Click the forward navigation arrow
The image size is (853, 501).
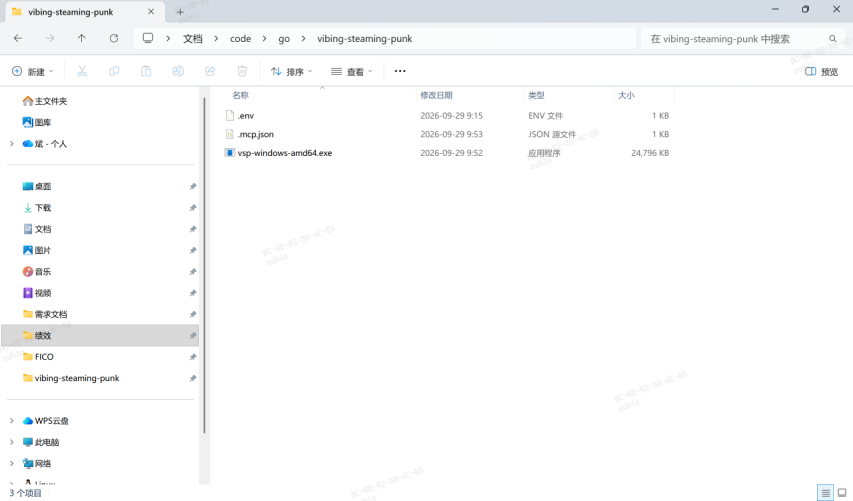point(50,38)
